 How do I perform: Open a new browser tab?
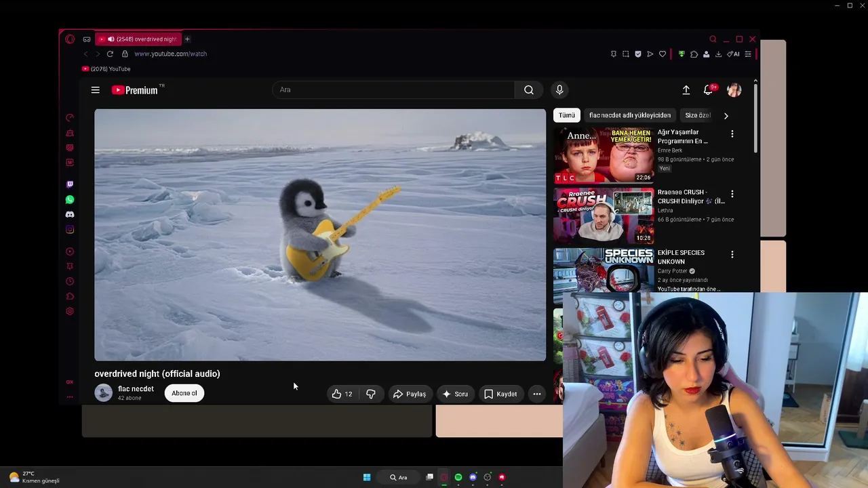(x=187, y=39)
